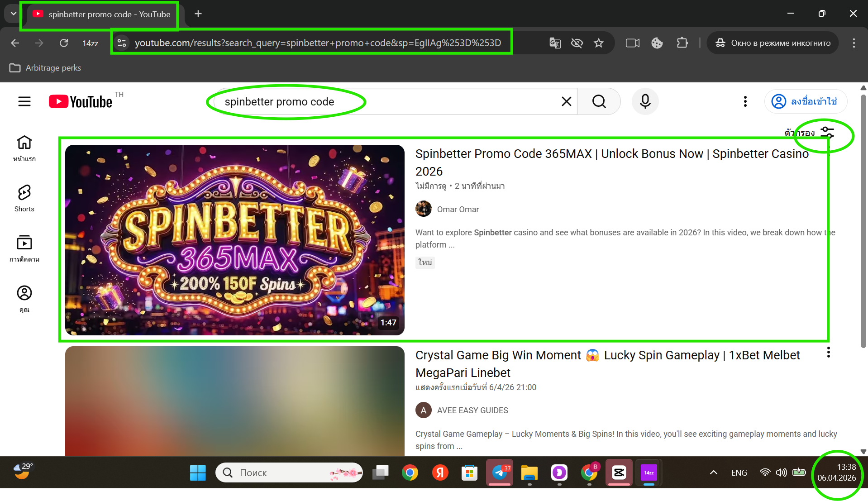Image resolution: width=868 pixels, height=501 pixels.
Task: Open the clock and date showing 13:38
Action: pyautogui.click(x=836, y=472)
